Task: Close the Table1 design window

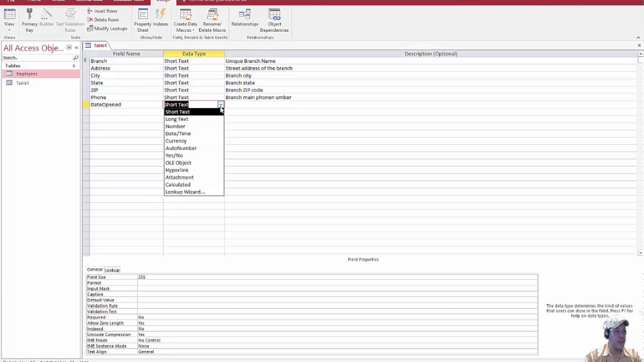Action: (x=639, y=46)
